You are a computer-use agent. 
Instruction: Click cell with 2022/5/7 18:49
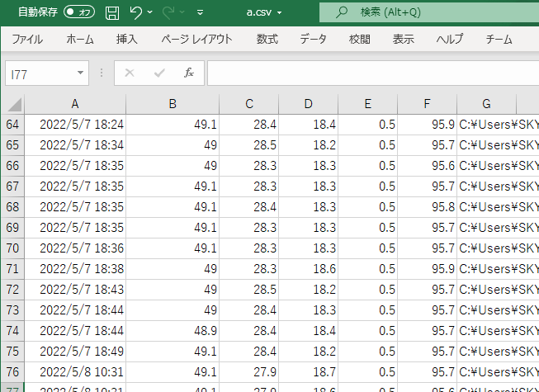pos(75,351)
